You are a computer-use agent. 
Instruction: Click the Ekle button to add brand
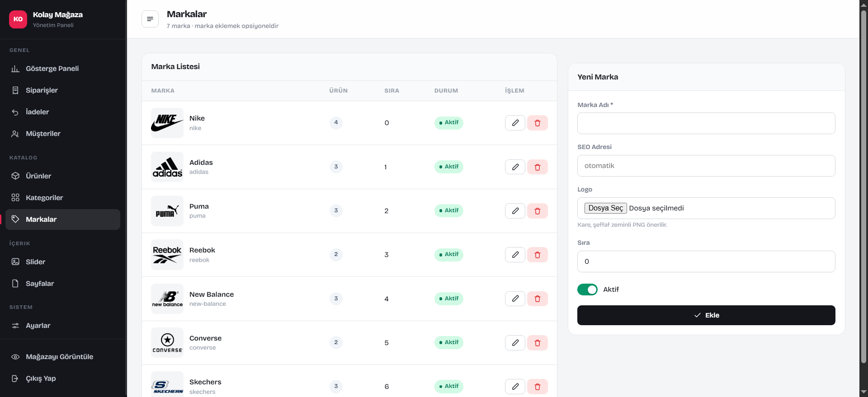pos(706,315)
